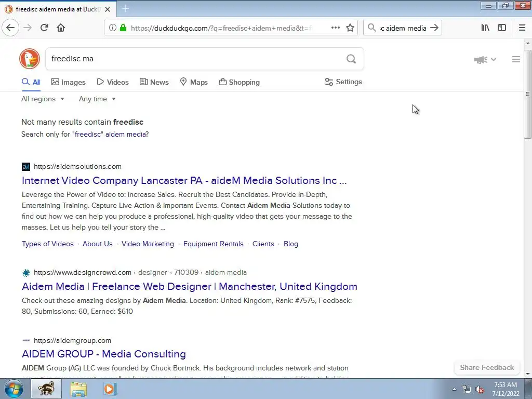Click the DuckDuckGo duck logo
Screen dimensions: 532x399
(x=30, y=59)
